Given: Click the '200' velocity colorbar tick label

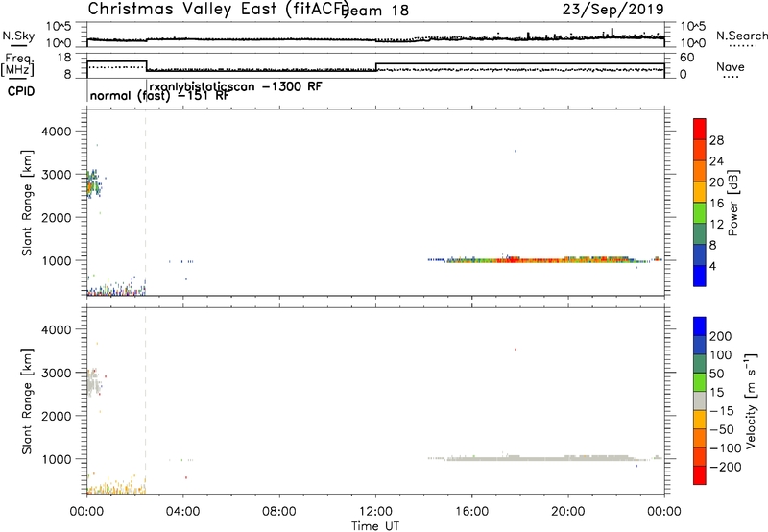Looking at the screenshot, I should click(x=721, y=336).
